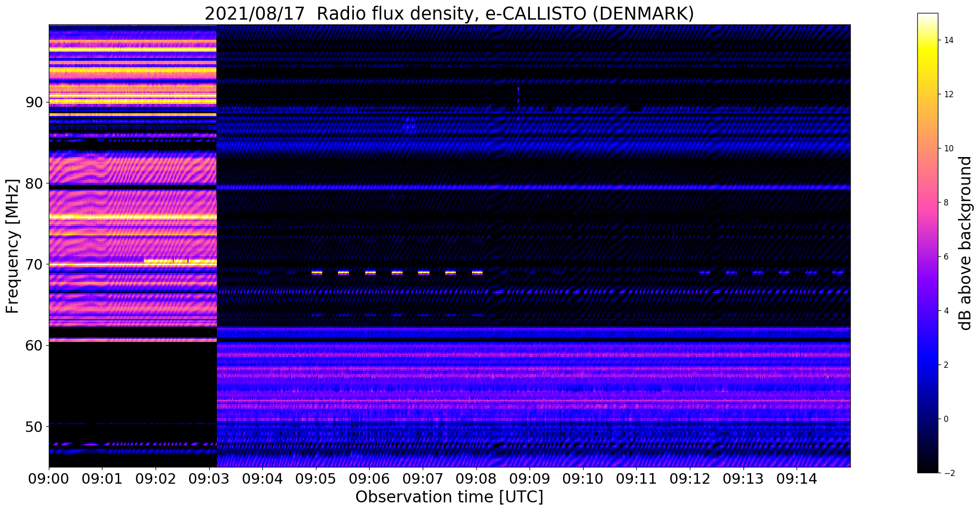The image size is (980, 511).
Task: Click the 'Observation time [UTC]' axis label
Action: click(449, 497)
